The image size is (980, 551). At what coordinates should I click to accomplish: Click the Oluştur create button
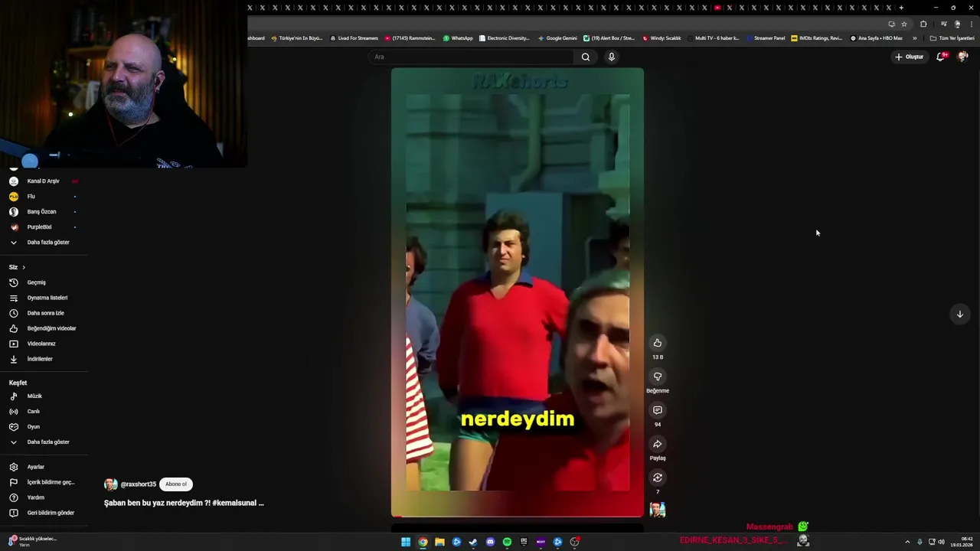tap(910, 57)
